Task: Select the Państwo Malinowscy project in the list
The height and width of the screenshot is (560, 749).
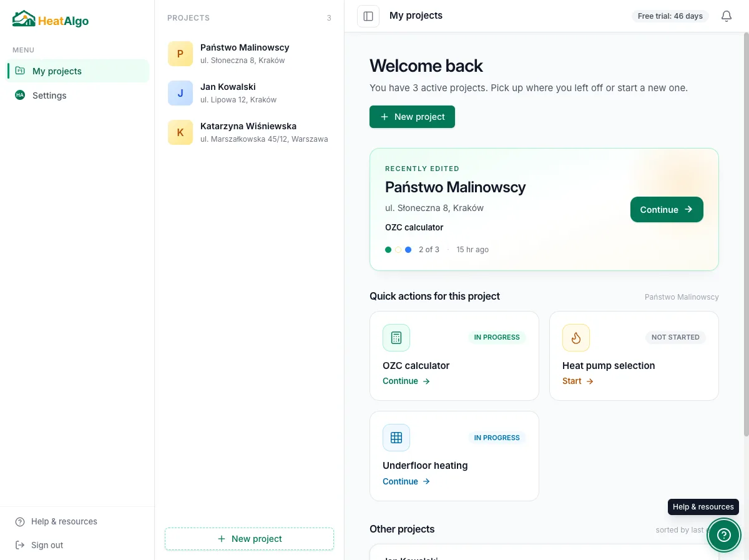Action: (249, 54)
